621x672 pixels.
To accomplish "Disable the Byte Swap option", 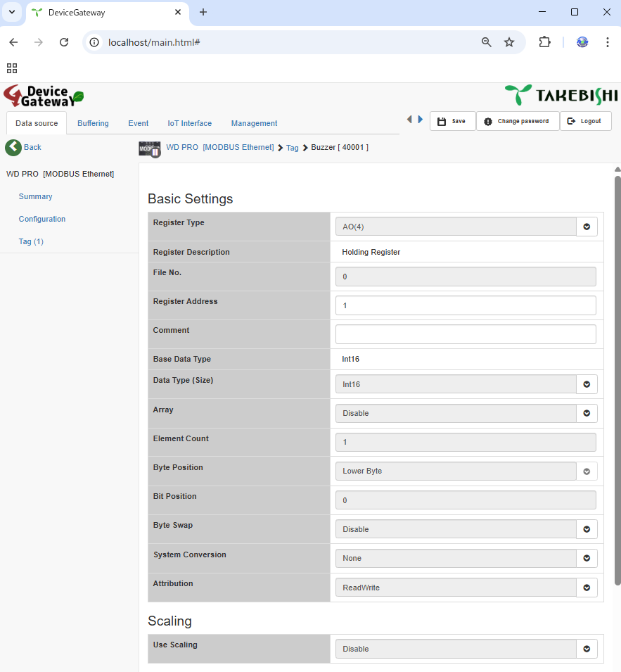I will pyautogui.click(x=587, y=528).
